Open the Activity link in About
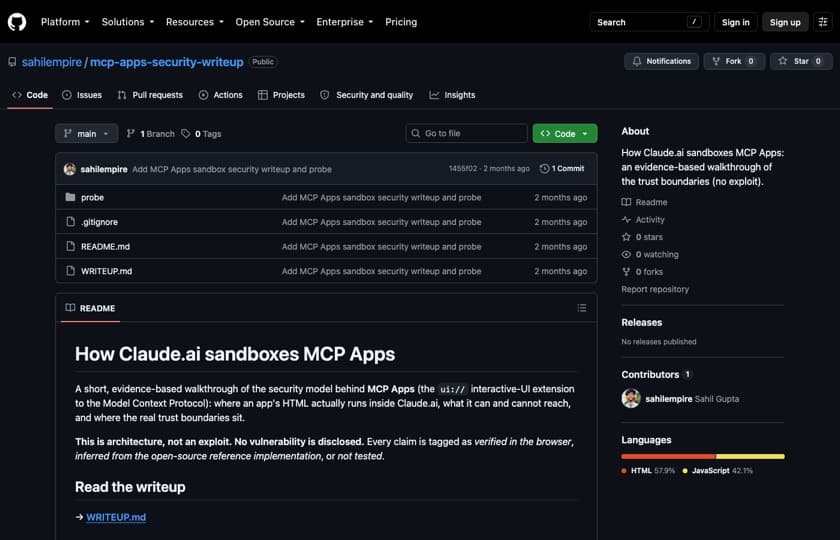This screenshot has width=840, height=540. [x=643, y=220]
